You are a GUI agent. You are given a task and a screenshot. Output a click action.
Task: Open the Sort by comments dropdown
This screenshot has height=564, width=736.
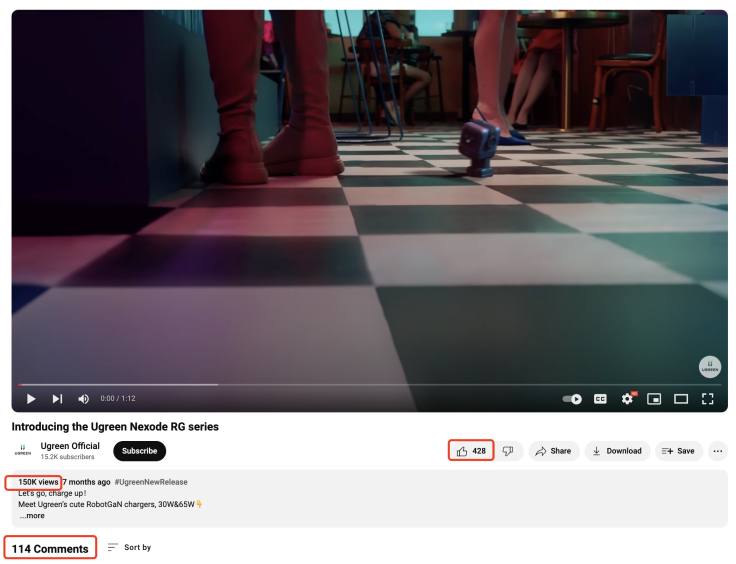(x=129, y=547)
